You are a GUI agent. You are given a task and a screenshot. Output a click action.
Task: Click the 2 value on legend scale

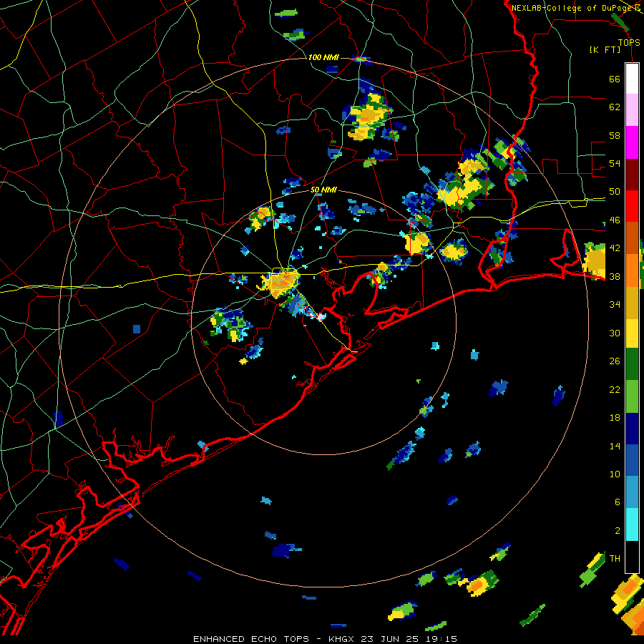(x=618, y=531)
